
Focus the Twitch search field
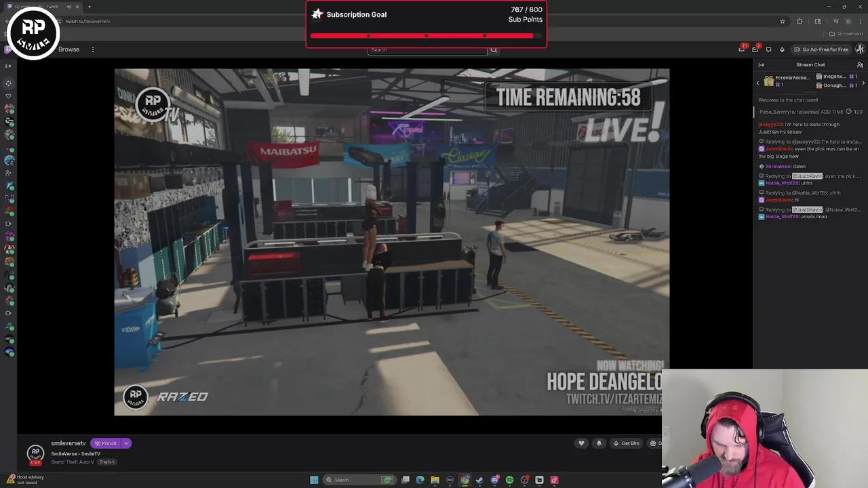click(x=427, y=49)
